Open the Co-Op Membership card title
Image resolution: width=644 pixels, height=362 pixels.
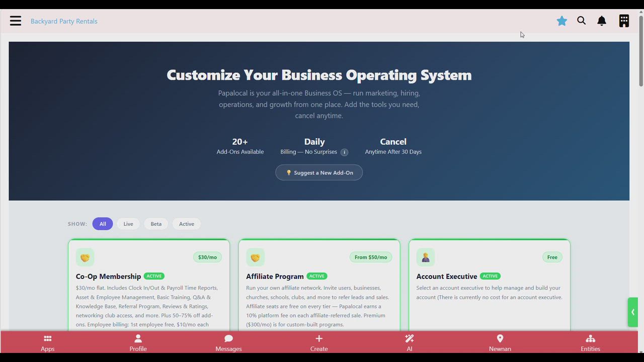point(108,277)
